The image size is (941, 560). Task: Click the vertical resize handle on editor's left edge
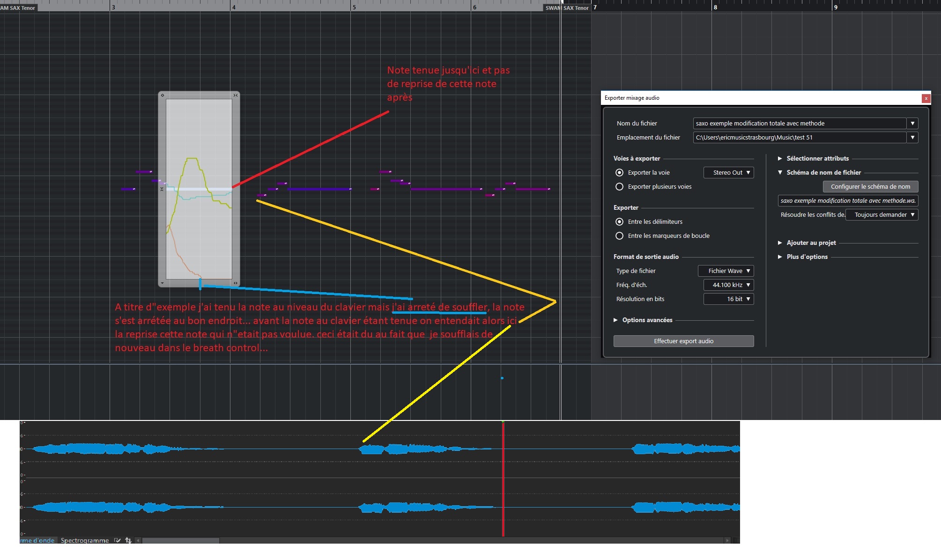(162, 189)
